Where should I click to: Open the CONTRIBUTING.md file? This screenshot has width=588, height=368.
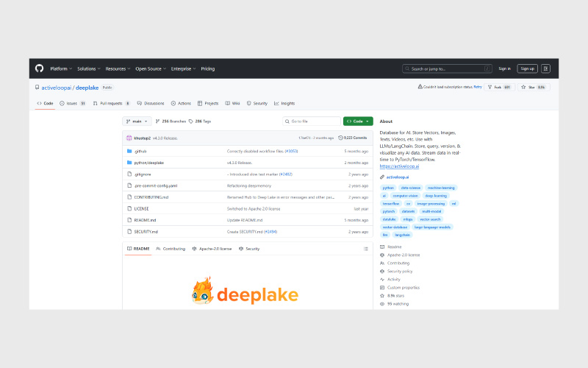(x=151, y=197)
